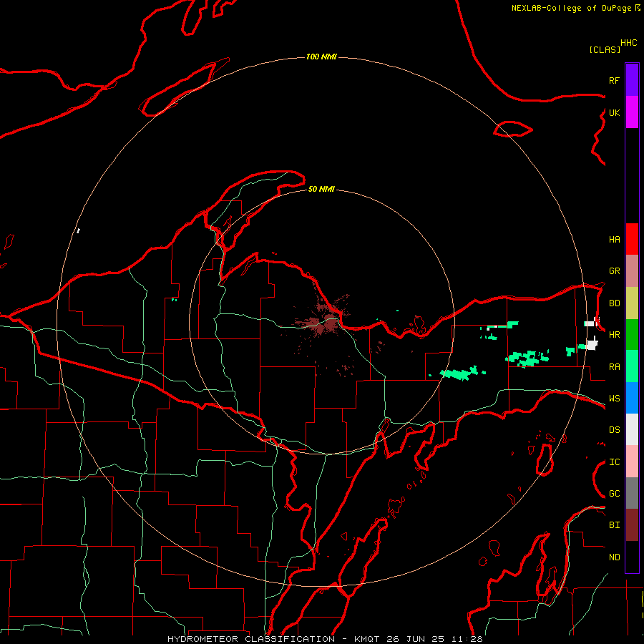Click the 11:28 time stamp
This screenshot has height=644, width=644.
coord(467,639)
